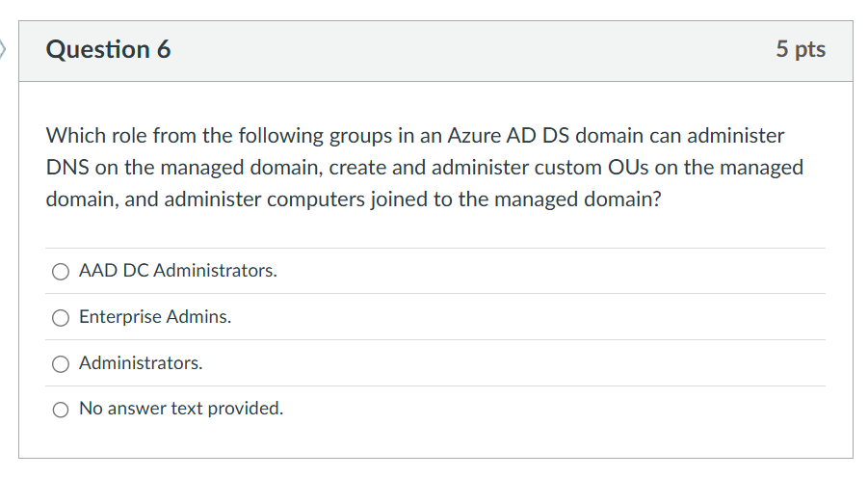Click the "No answer text provided." label

tap(181, 409)
